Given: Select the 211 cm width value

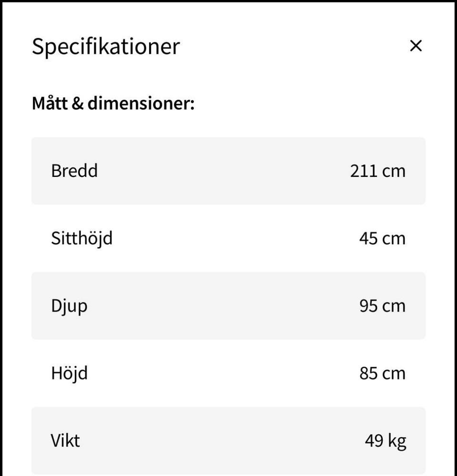Looking at the screenshot, I should pyautogui.click(x=378, y=171).
